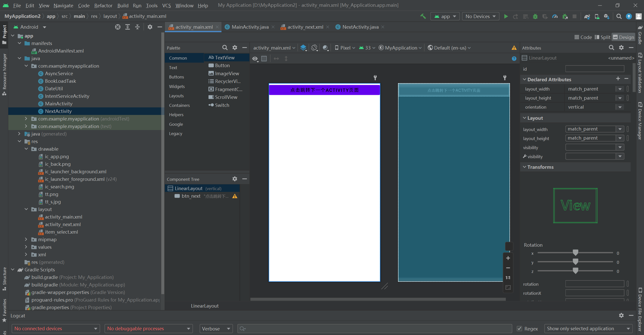Click the Palette search icon
Image resolution: width=644 pixels, height=335 pixels.
(225, 48)
